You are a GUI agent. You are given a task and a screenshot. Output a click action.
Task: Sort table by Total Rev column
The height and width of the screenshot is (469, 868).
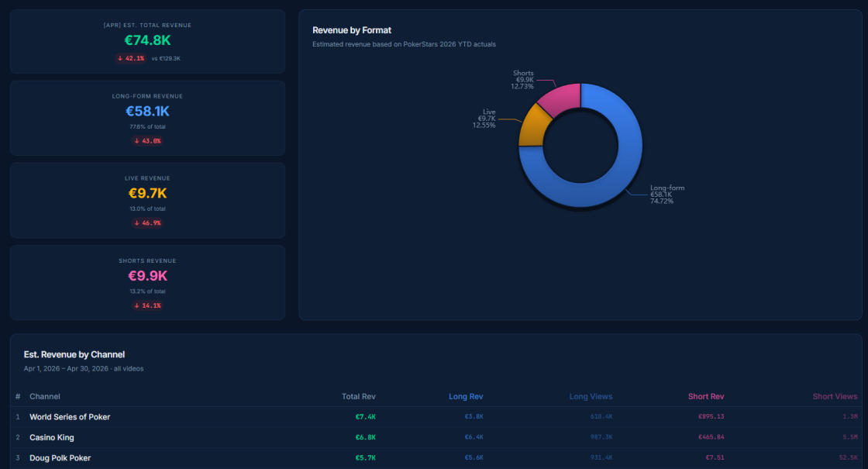coord(358,396)
